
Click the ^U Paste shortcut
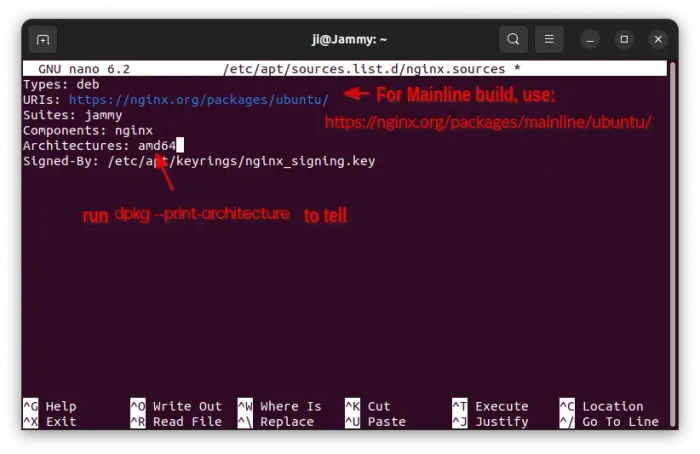coord(375,422)
